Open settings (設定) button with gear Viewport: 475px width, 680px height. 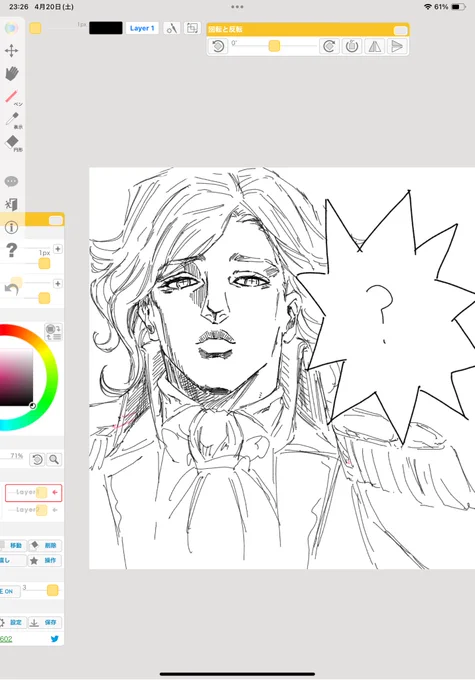[x=13, y=622]
